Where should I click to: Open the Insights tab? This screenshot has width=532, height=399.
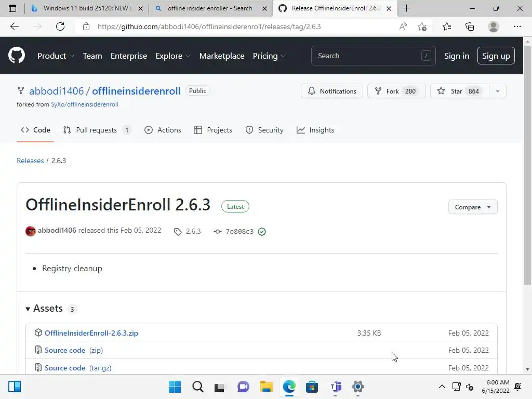(315, 130)
